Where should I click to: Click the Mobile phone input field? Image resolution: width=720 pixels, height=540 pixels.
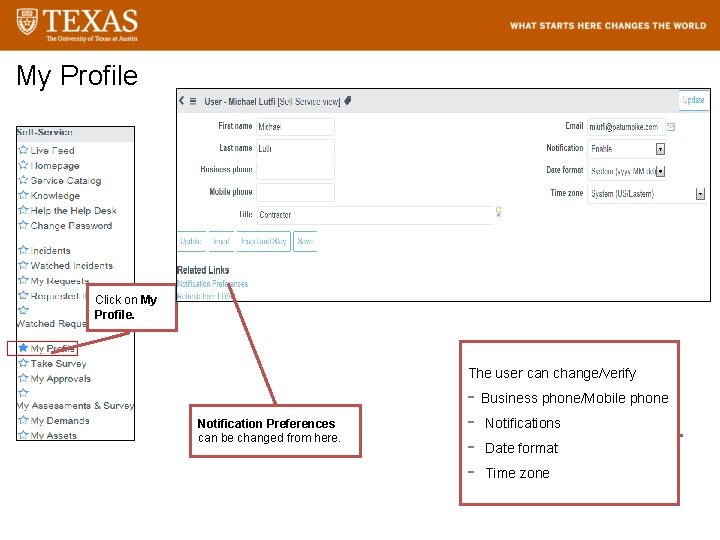tap(295, 192)
